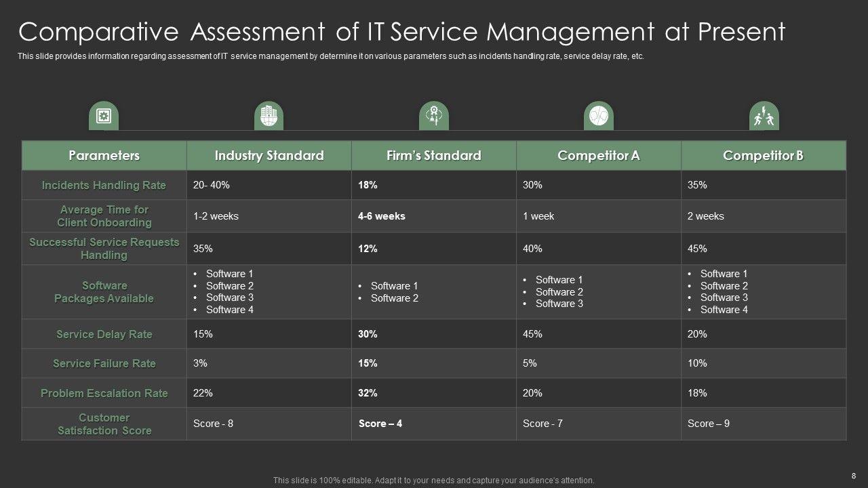Select the Competitor B column header

tap(764, 156)
